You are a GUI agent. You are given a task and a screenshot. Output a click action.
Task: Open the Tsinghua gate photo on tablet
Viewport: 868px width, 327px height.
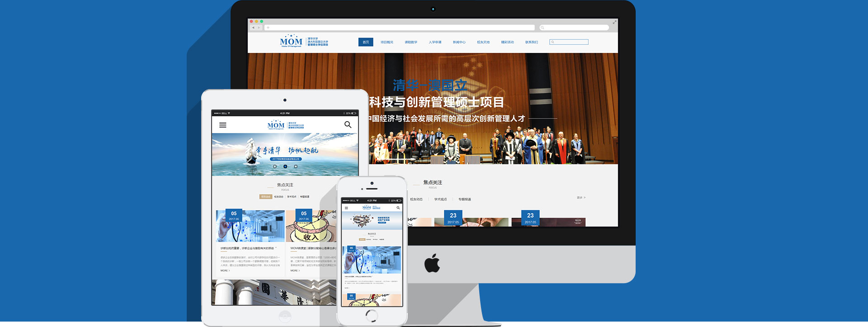[274, 292]
